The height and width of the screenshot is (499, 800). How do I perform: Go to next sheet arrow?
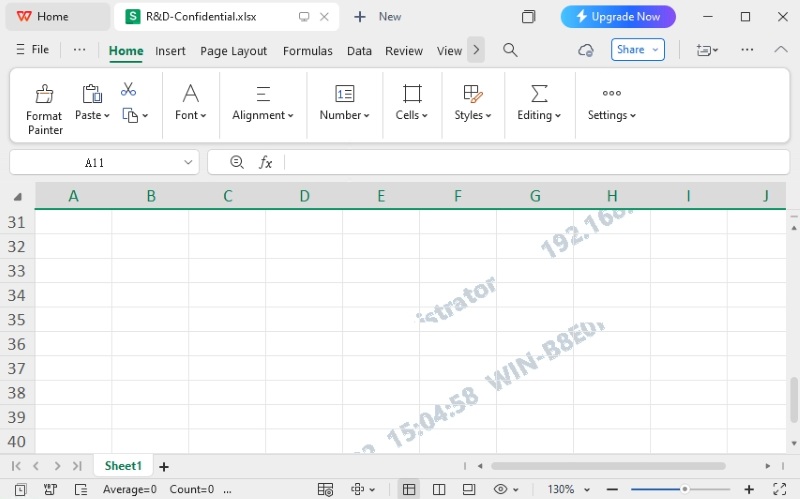(x=57, y=466)
